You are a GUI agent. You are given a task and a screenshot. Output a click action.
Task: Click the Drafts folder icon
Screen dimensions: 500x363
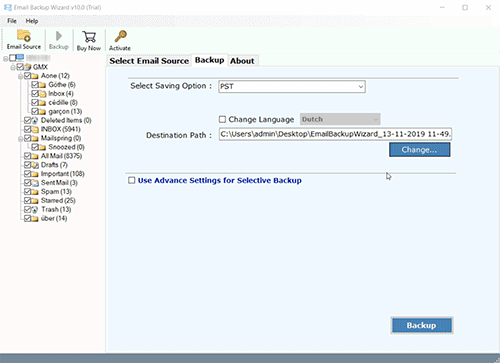(x=35, y=165)
